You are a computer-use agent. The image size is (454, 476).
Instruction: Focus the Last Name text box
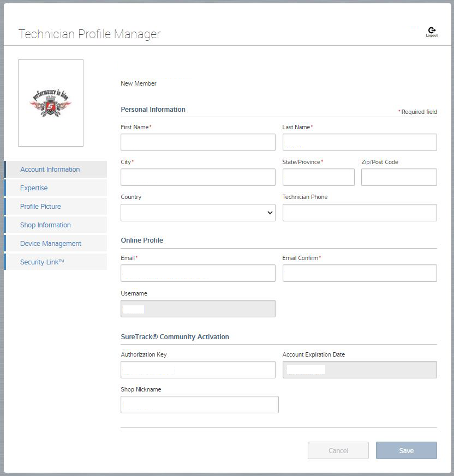[x=359, y=142]
